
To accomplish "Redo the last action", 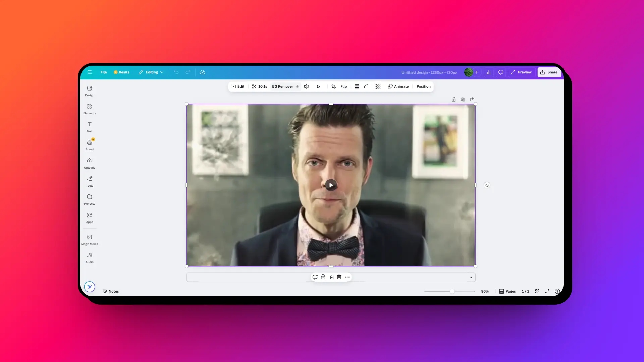I will tap(188, 72).
